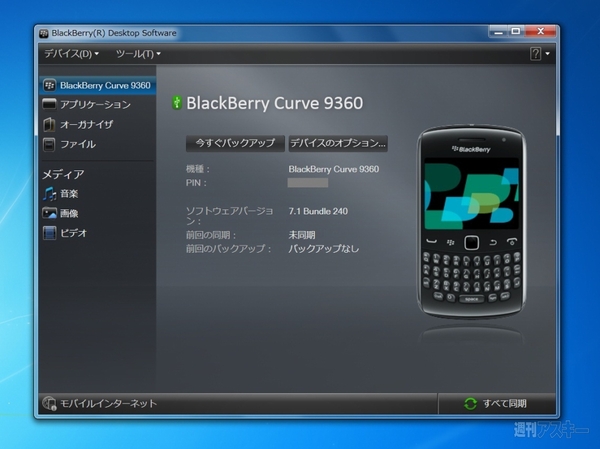Click the モバイルインターネット globe icon

coord(49,403)
